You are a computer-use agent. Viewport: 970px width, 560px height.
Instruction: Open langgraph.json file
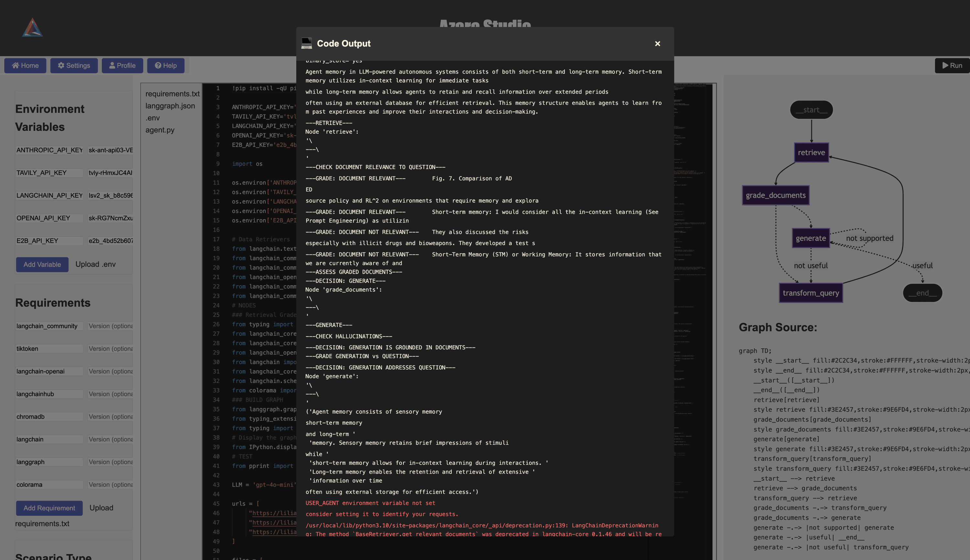click(x=170, y=106)
